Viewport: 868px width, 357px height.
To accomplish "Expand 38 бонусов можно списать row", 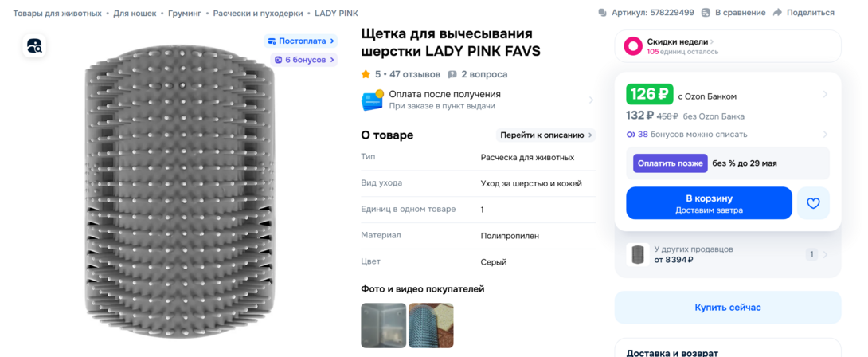I will pos(727,134).
